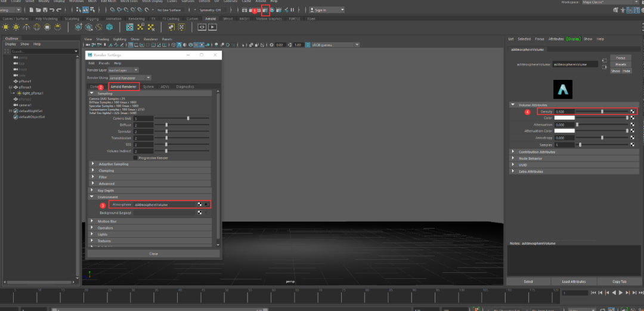Click the Color map checker button
This screenshot has width=644, height=311.
click(x=633, y=118)
